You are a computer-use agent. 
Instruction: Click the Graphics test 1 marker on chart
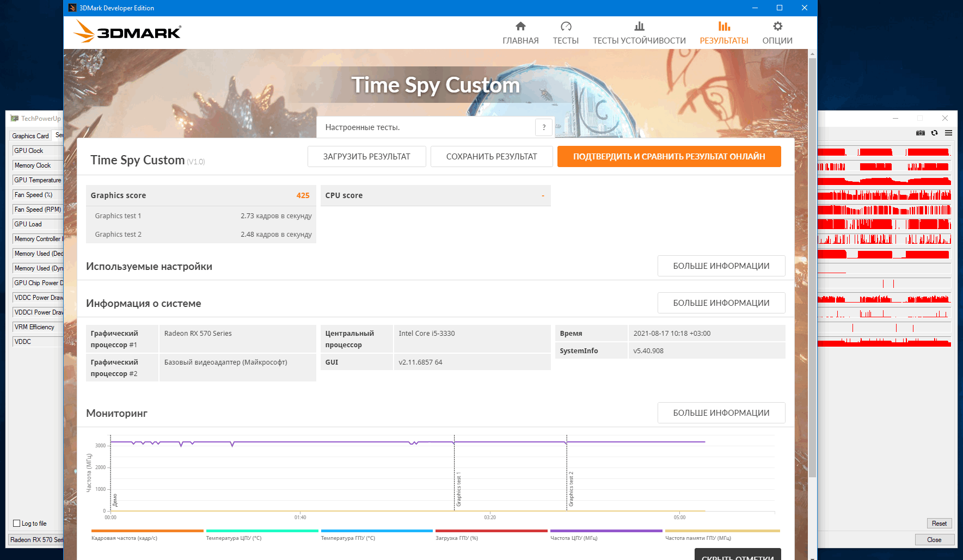[458, 489]
